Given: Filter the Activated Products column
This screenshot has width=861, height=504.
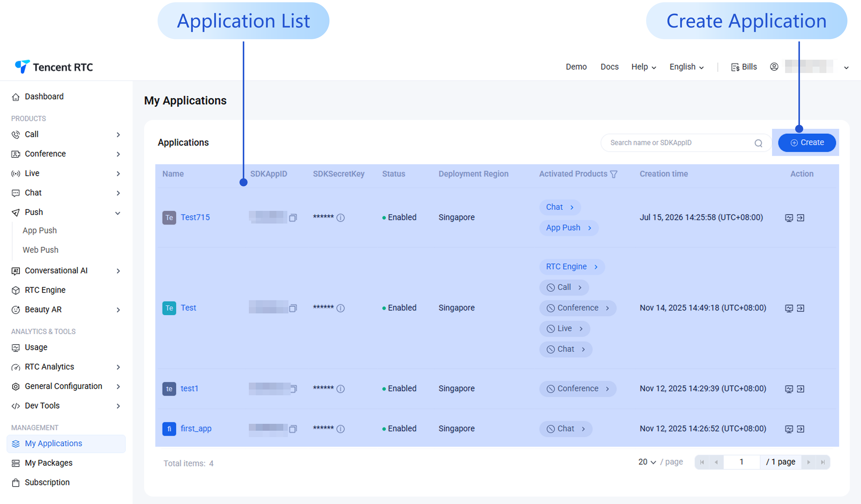Looking at the screenshot, I should pos(614,174).
